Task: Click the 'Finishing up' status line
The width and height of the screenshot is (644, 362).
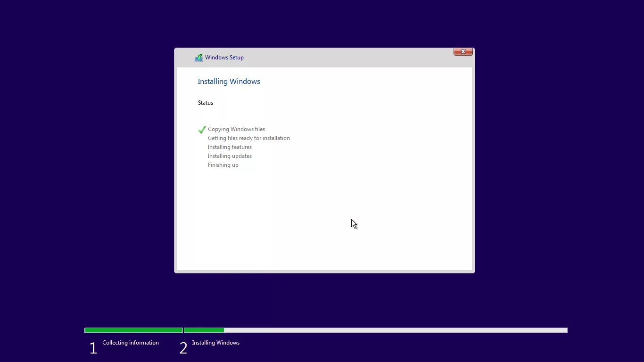Action: pyautogui.click(x=223, y=165)
